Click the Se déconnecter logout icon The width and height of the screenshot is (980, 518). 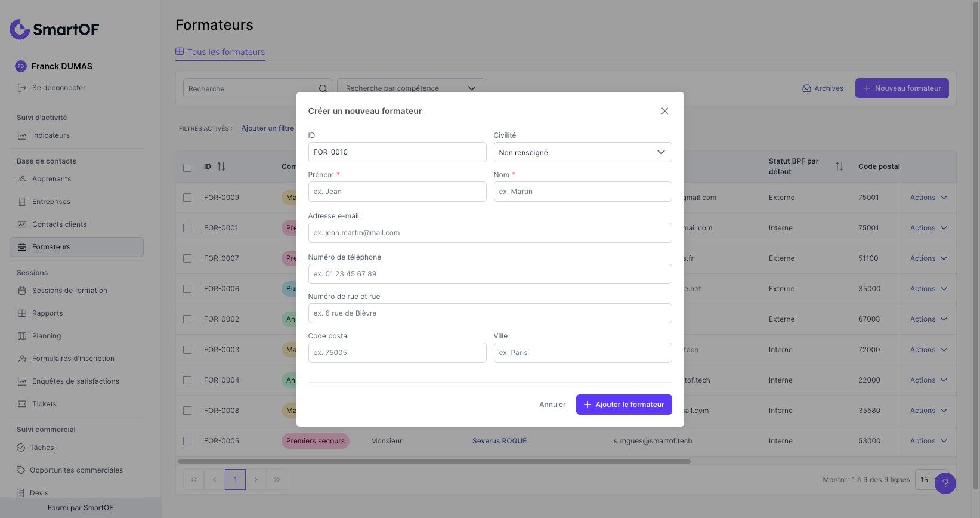(22, 88)
